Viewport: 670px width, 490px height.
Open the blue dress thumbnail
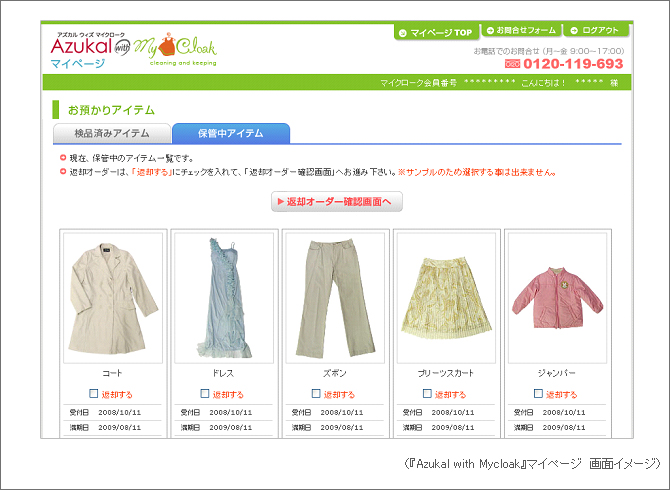[x=224, y=298]
